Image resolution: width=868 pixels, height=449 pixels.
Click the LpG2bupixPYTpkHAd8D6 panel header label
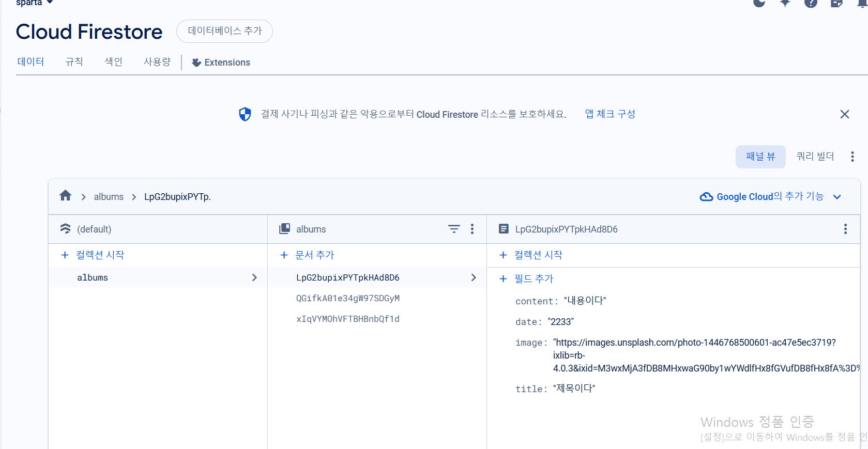[567, 229]
